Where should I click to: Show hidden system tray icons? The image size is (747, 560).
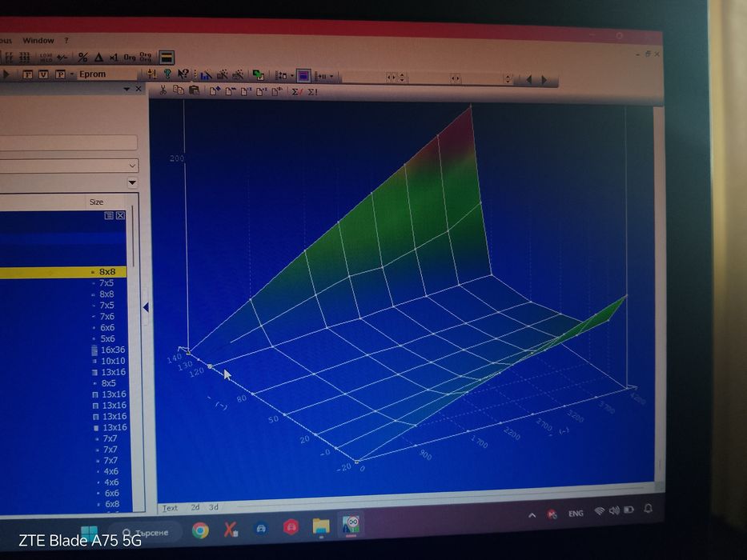coord(532,514)
